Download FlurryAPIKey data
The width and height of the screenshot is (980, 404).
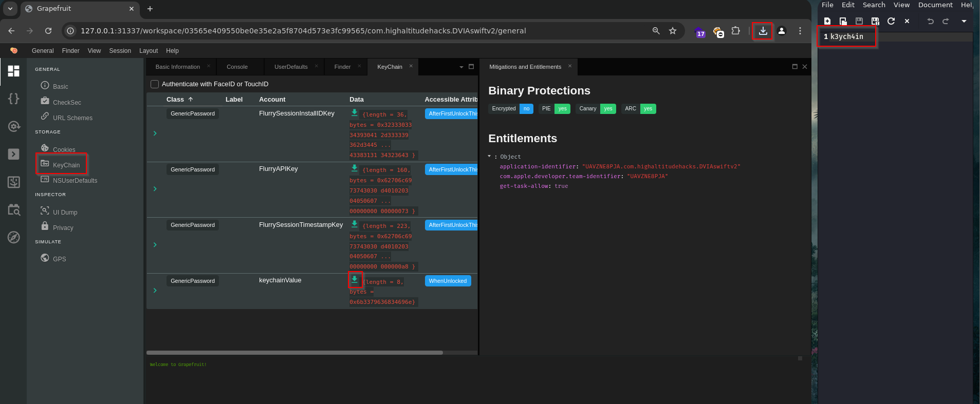click(355, 168)
